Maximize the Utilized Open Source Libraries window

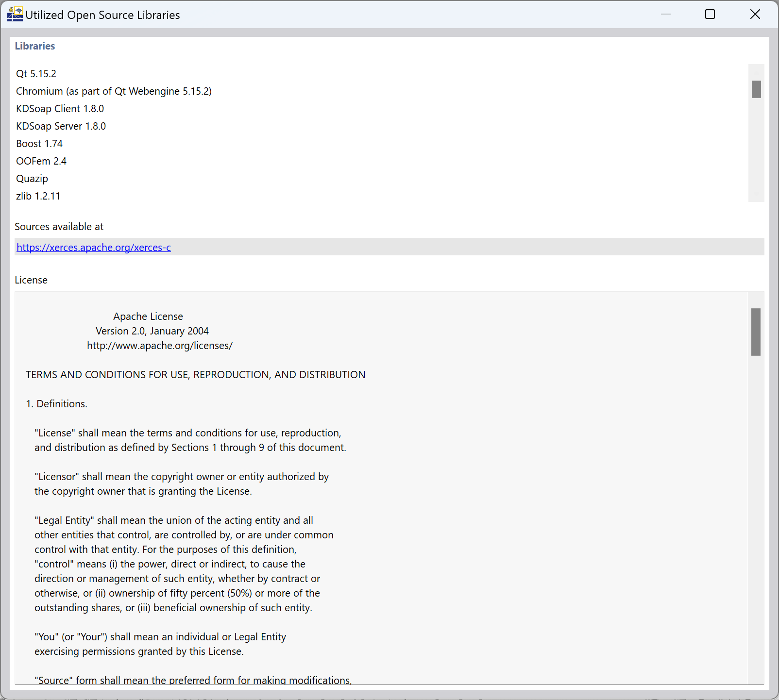tap(710, 15)
